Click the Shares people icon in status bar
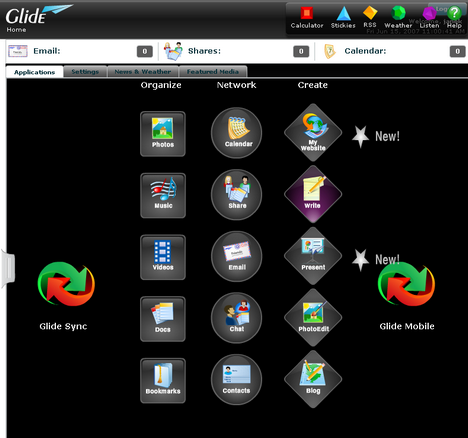The width and height of the screenshot is (468, 438). pos(173,51)
